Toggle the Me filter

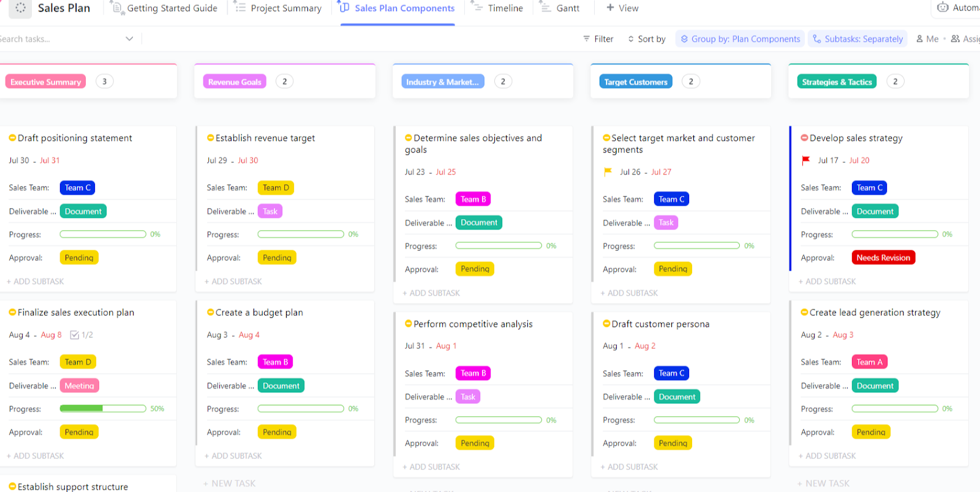pos(927,39)
